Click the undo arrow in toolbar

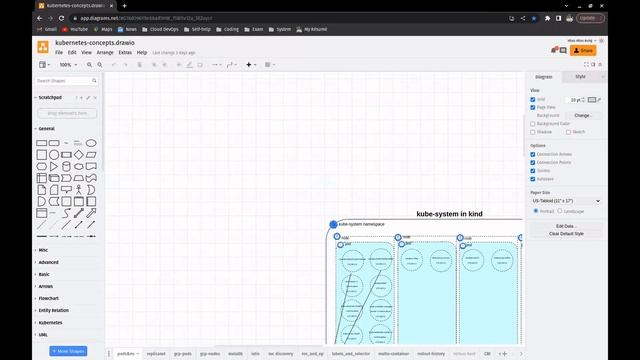click(x=114, y=64)
